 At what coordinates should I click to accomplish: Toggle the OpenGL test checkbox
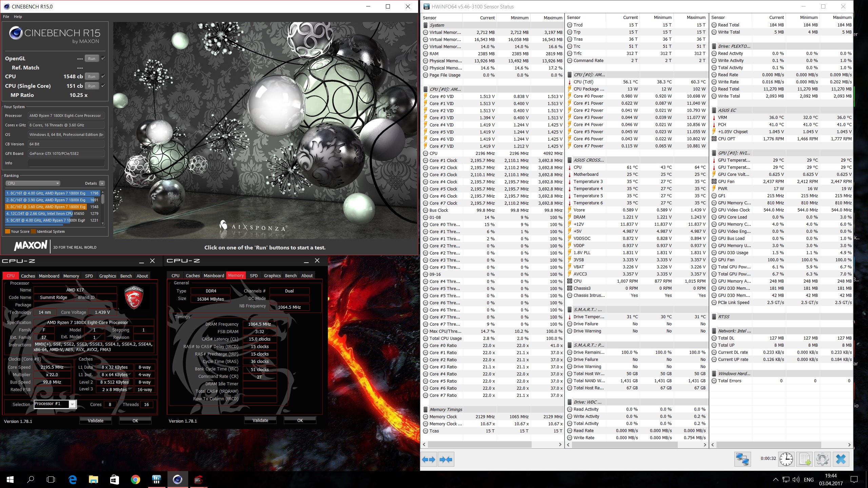tap(103, 58)
